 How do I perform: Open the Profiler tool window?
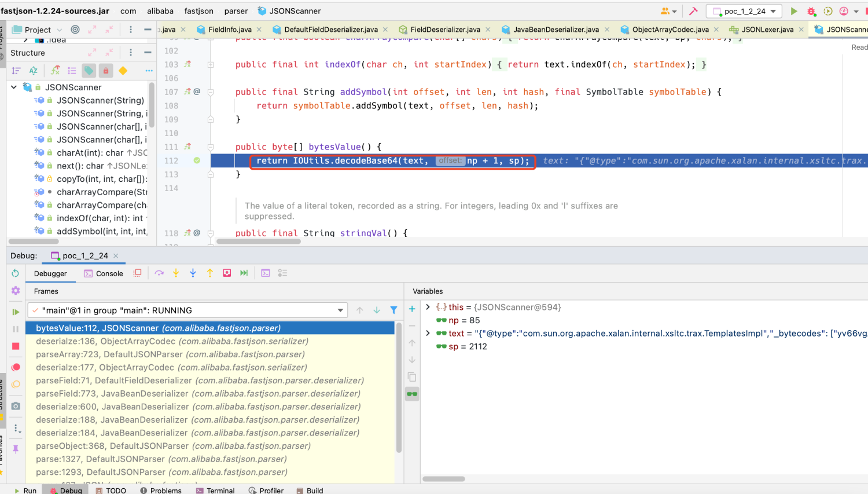(266, 491)
